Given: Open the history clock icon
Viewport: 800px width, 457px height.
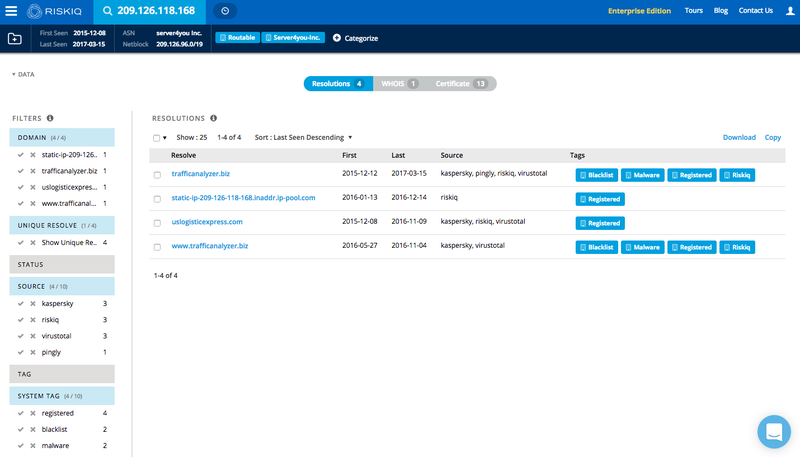Looking at the screenshot, I should 225,11.
